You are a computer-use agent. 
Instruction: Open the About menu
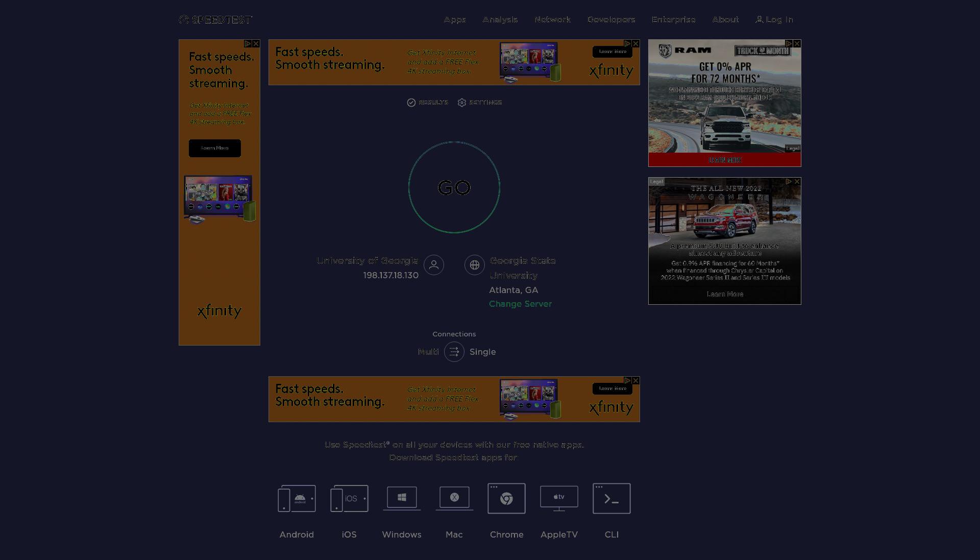pyautogui.click(x=725, y=19)
